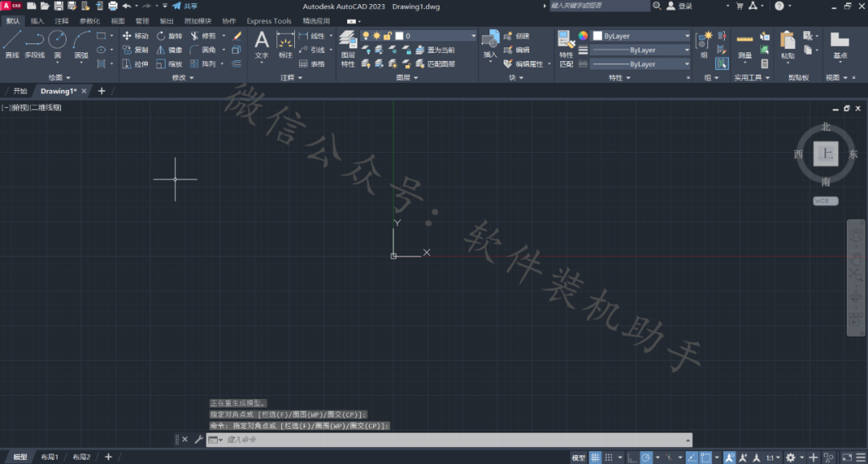Click the command line input field
This screenshot has height=464, width=868.
[449, 439]
